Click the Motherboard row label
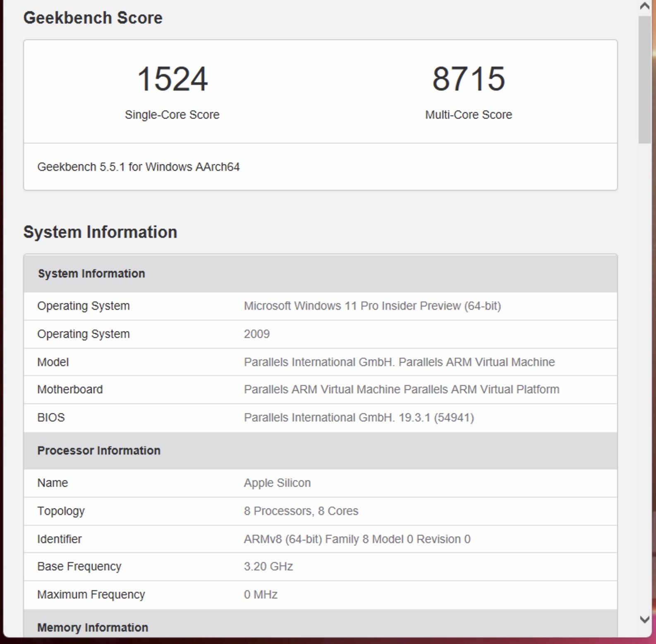The height and width of the screenshot is (644, 656). coord(70,389)
